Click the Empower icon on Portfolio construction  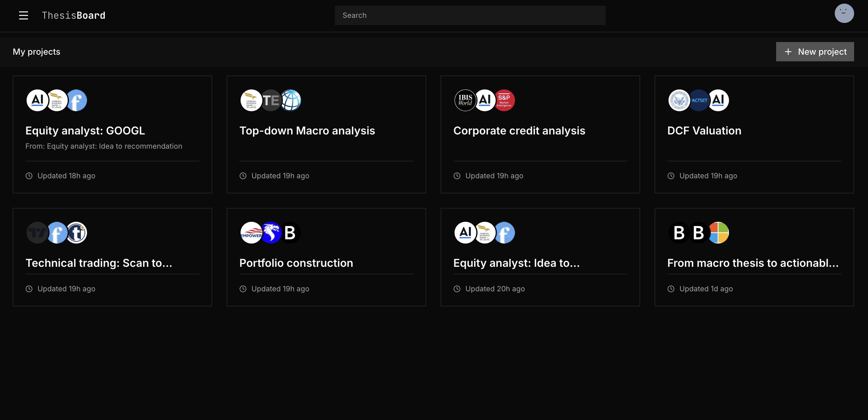(251, 232)
